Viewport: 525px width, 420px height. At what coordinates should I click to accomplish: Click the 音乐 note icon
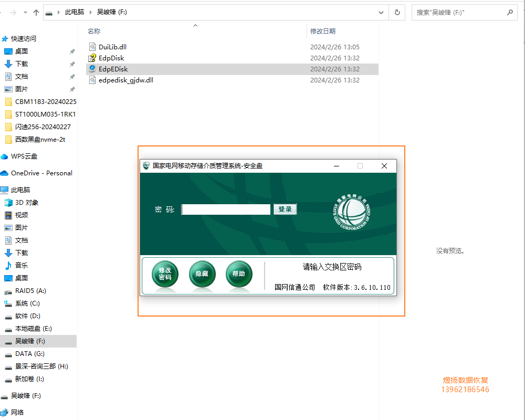(8, 265)
